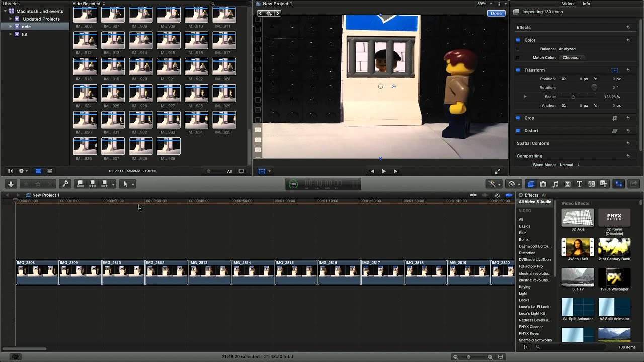Expand the Updated Projects library
Viewport: 644px width, 362px height.
11,19
